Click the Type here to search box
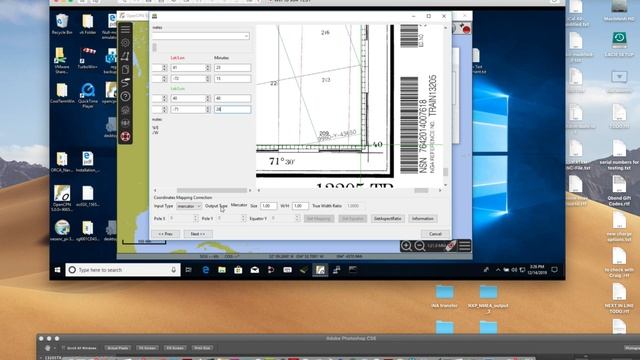 click(123, 270)
